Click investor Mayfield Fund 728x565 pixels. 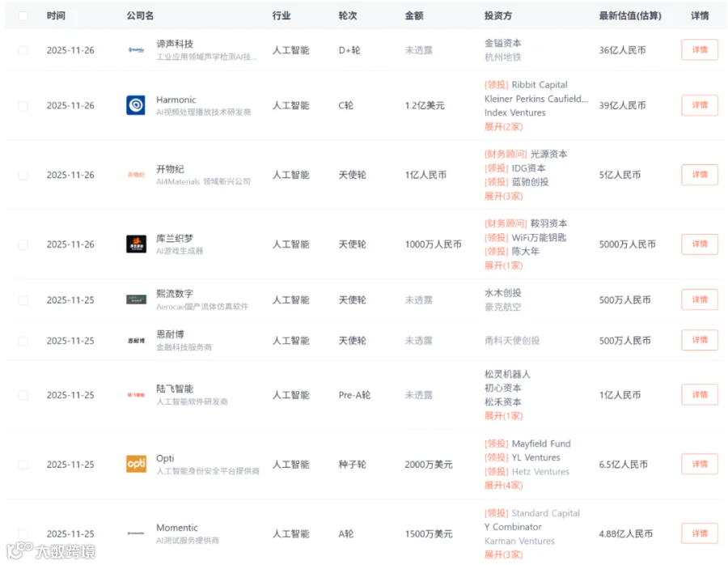point(541,444)
